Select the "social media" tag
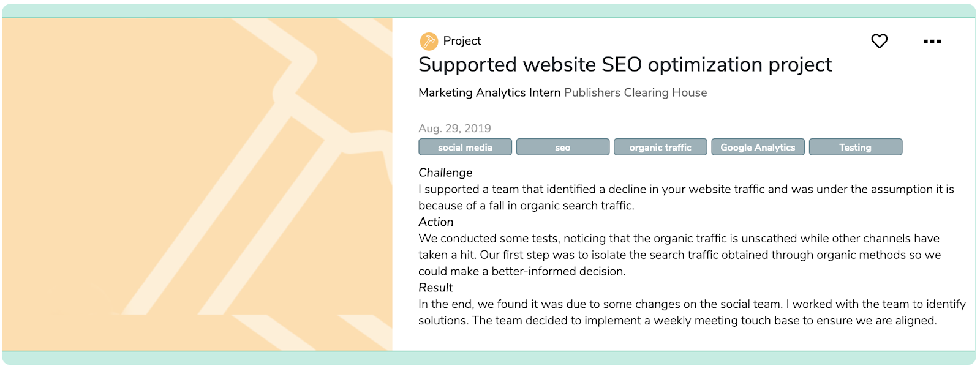The image size is (980, 366). coord(465,148)
